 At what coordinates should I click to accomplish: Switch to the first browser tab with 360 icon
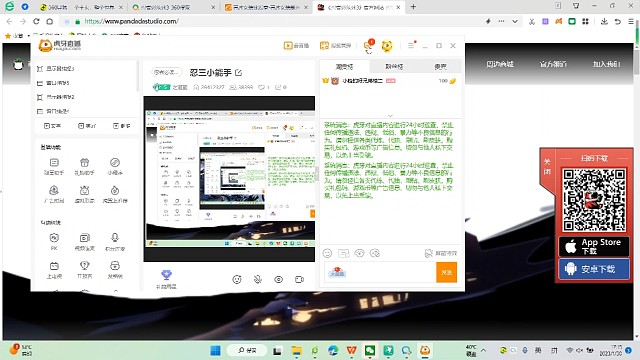click(81, 7)
